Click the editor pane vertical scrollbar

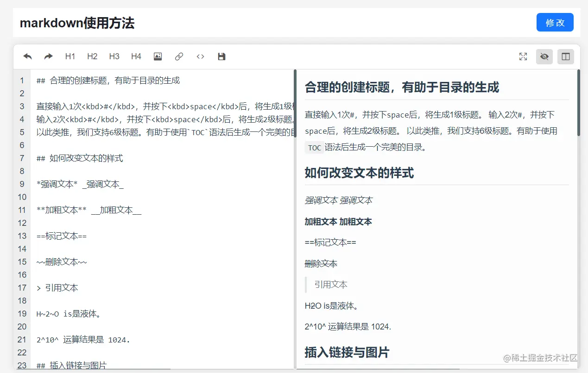coord(295,104)
